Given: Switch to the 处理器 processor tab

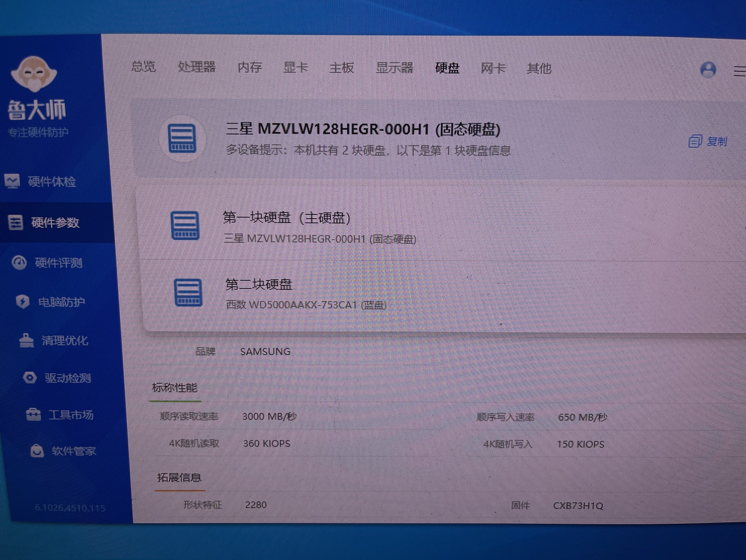Looking at the screenshot, I should (197, 67).
